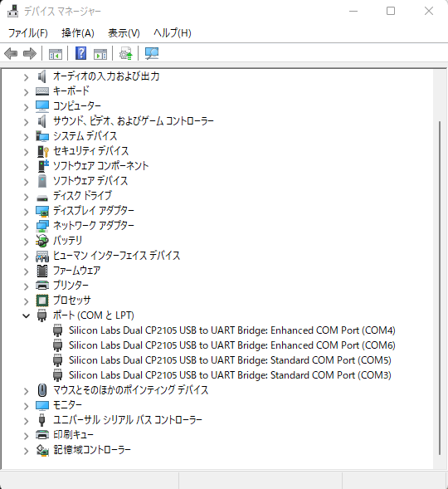Click the Update driver toolbar icon
The width and height of the screenshot is (448, 489).
click(126, 53)
